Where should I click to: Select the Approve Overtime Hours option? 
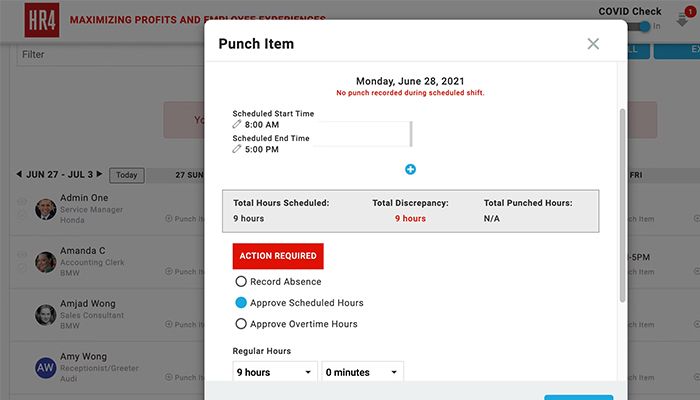pyautogui.click(x=241, y=324)
